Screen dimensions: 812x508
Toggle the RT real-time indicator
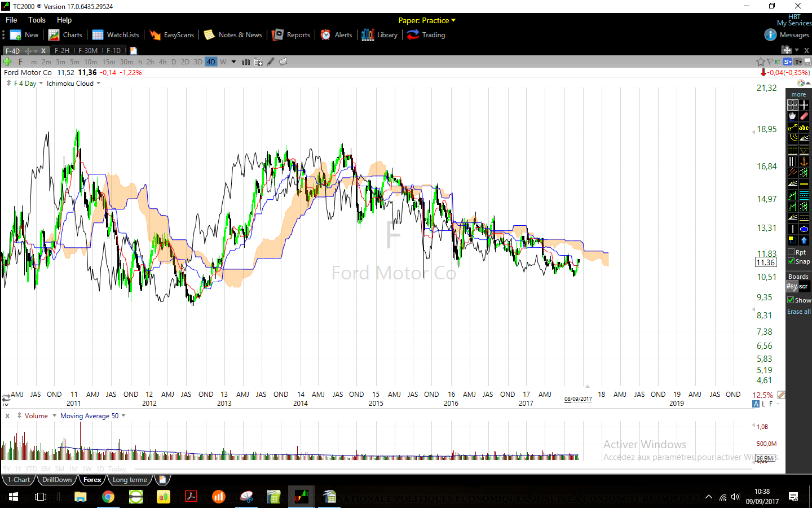point(778,62)
